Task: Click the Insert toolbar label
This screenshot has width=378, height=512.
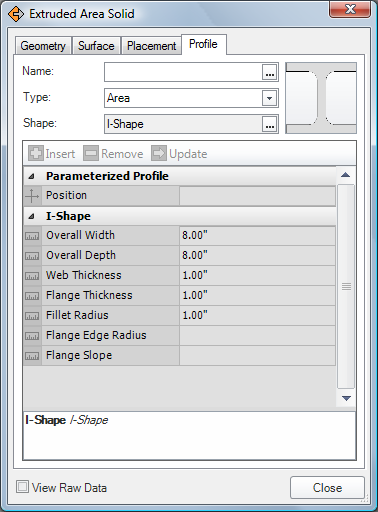Action: pyautogui.click(x=60, y=154)
